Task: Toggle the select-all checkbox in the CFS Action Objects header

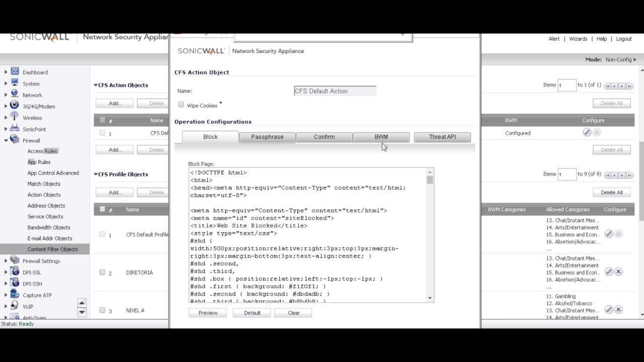Action: pyautogui.click(x=102, y=120)
